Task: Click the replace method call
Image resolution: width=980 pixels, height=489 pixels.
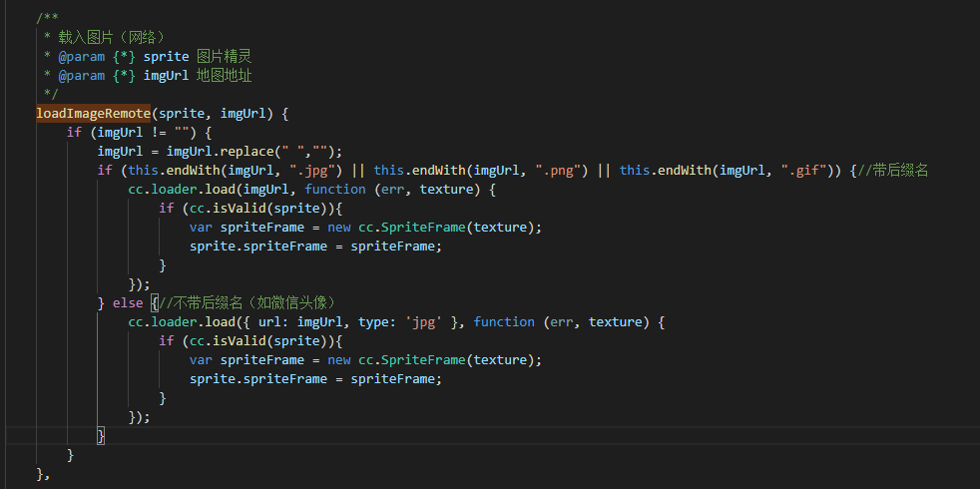Action: coord(246,152)
